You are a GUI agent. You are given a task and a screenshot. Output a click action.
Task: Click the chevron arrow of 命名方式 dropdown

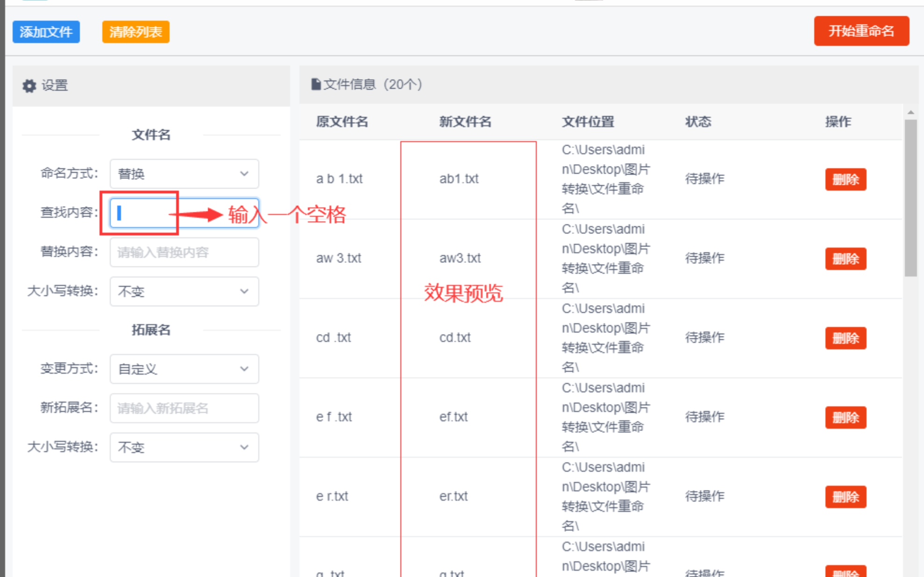tap(244, 174)
